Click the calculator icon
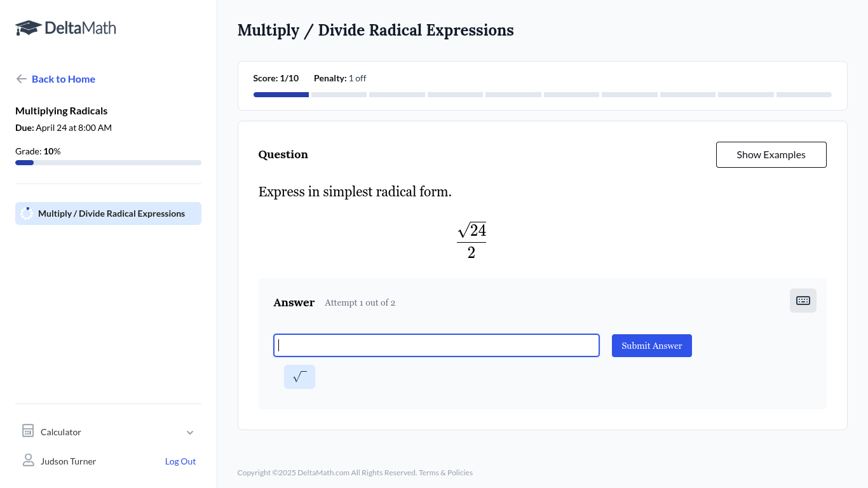Viewport: 868px width, 488px height. 28,431
